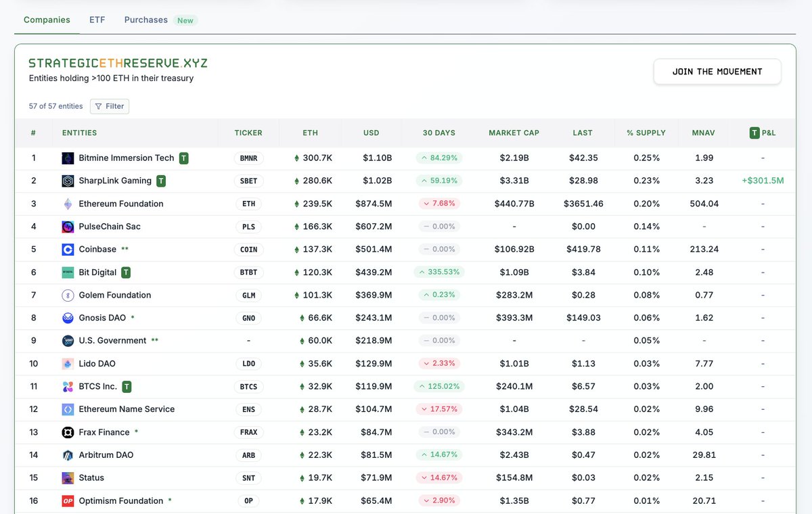Click the COIN ticker badge
This screenshot has width=812, height=514.
click(248, 250)
